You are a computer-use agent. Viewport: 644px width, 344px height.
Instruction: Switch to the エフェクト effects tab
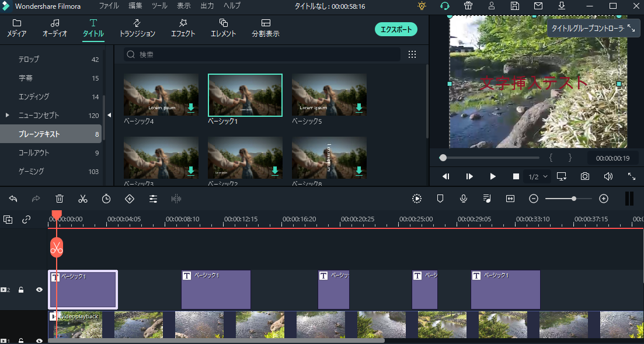pyautogui.click(x=183, y=28)
